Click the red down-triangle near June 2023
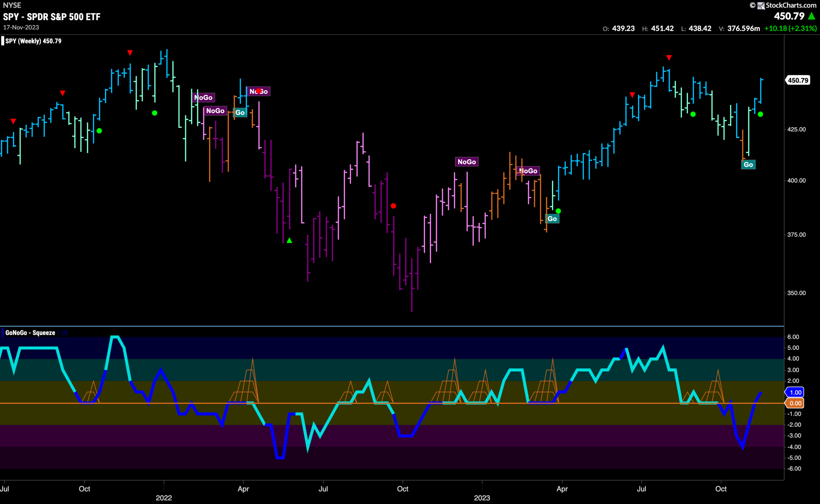Screen dimensions: 820x504 pyautogui.click(x=632, y=95)
